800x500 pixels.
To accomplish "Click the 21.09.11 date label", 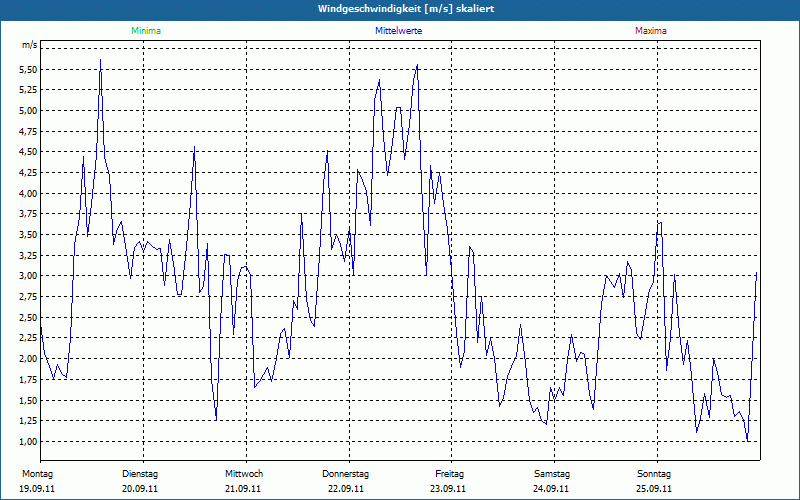I will (x=243, y=489).
